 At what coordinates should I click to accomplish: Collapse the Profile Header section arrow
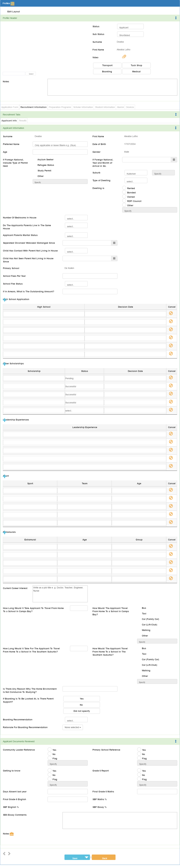coord(176,18)
